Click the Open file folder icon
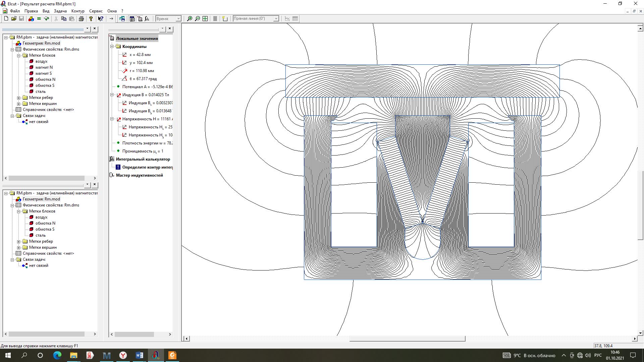 (14, 19)
